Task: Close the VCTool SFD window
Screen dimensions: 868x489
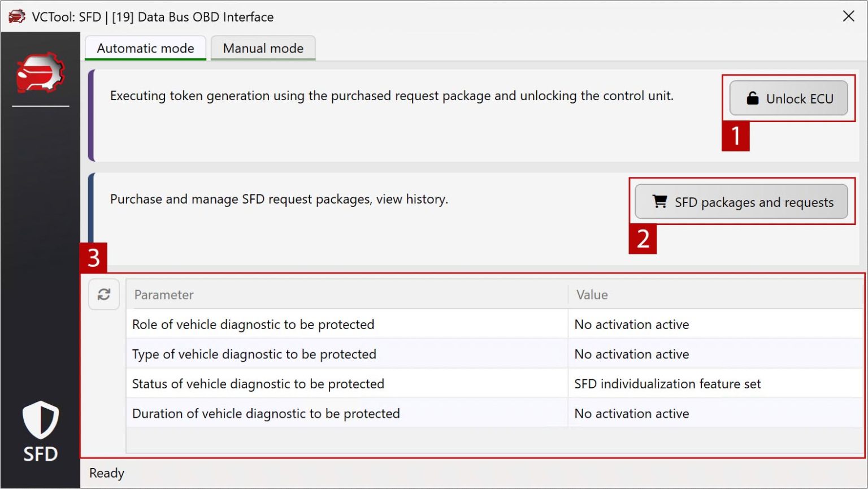Action: (848, 16)
